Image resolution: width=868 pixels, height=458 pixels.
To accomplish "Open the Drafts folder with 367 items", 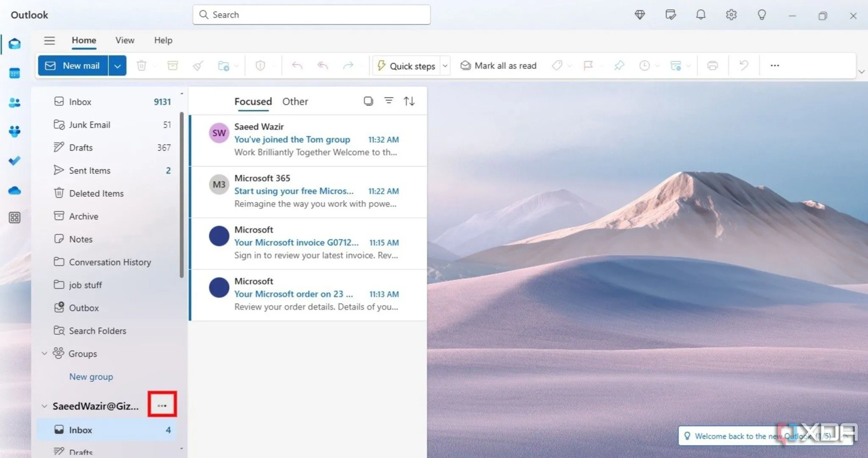I will [x=112, y=148].
